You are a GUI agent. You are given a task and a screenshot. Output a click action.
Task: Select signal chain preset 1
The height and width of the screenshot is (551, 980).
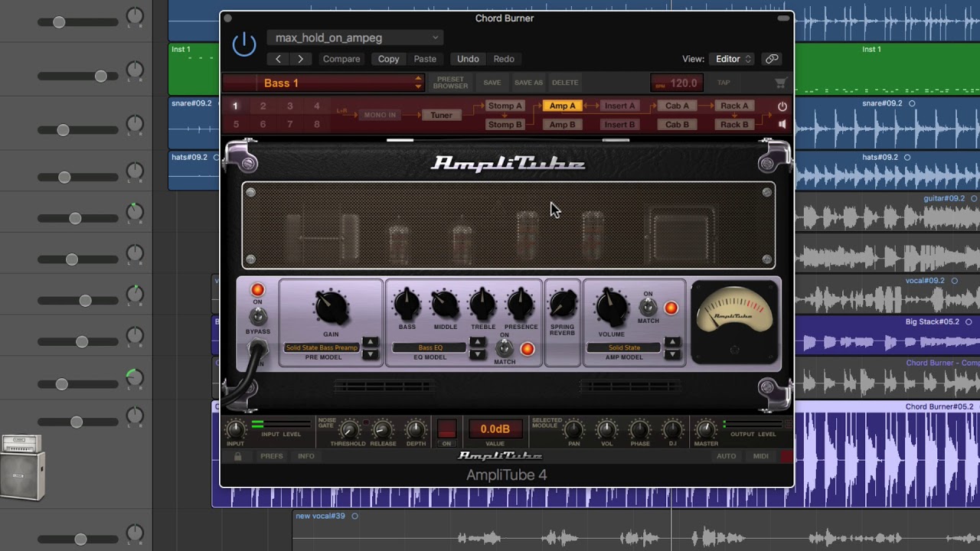(235, 106)
